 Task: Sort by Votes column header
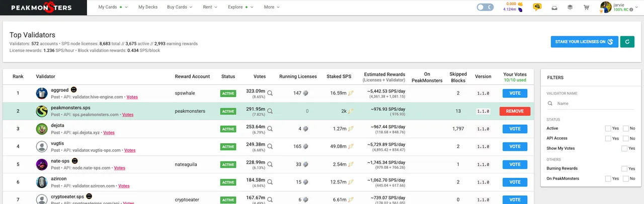259,76
